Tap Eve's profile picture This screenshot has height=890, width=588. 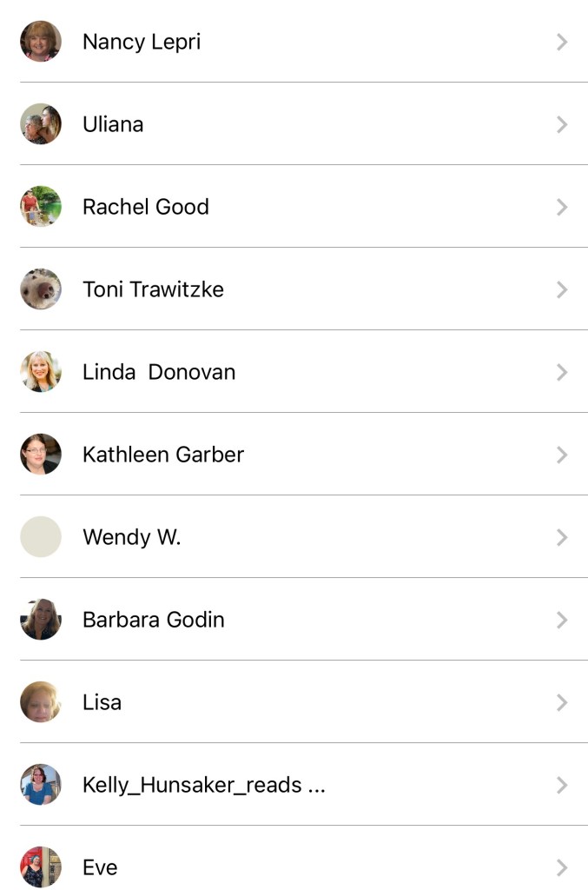click(x=41, y=867)
